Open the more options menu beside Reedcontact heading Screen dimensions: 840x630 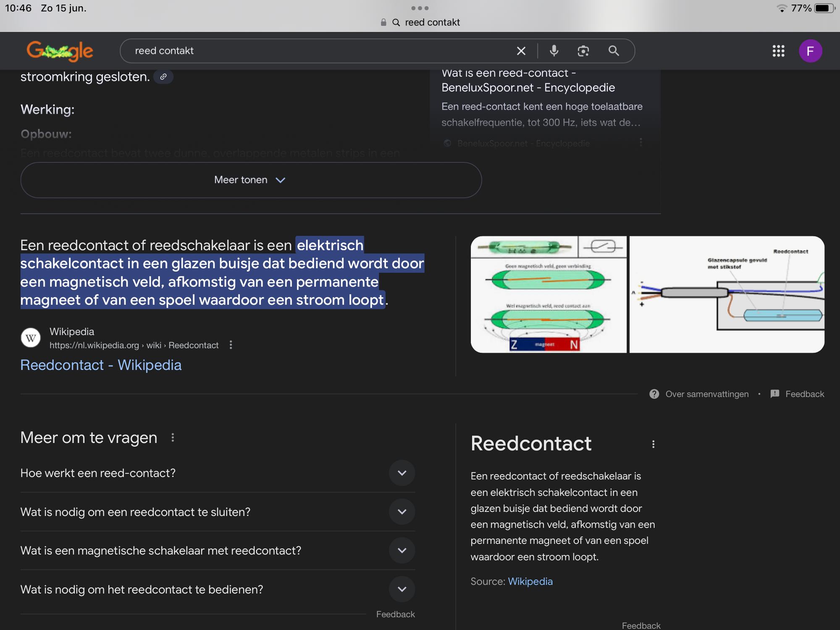(x=653, y=444)
